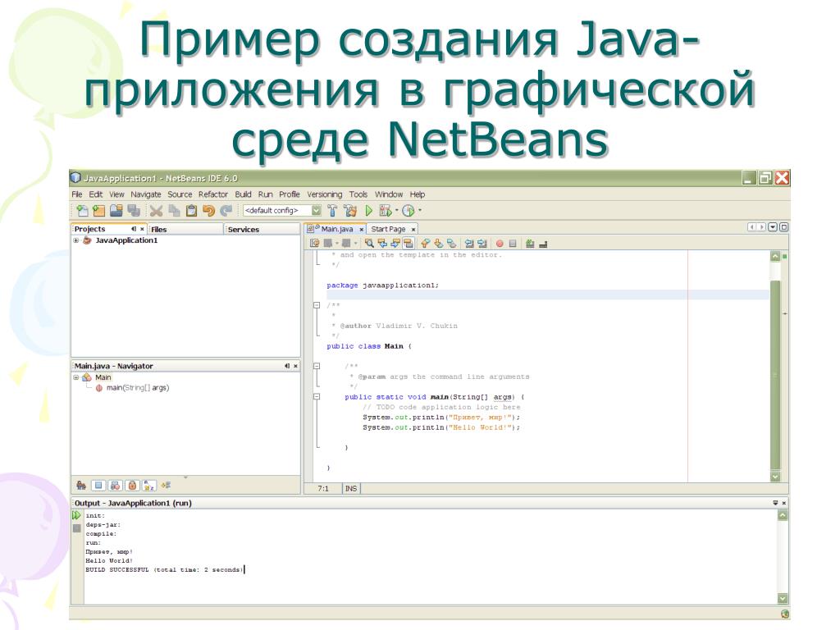Image resolution: width=840 pixels, height=630 pixels.
Task: Click Next Bookmark editor icon
Action: coord(438,243)
